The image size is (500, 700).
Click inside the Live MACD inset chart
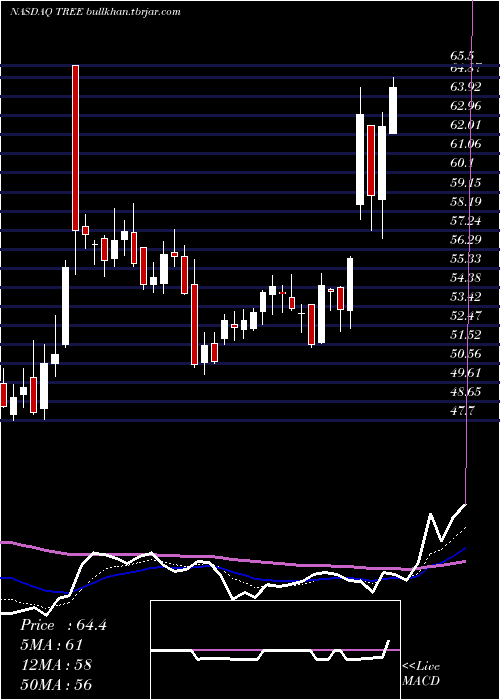[x=275, y=650]
